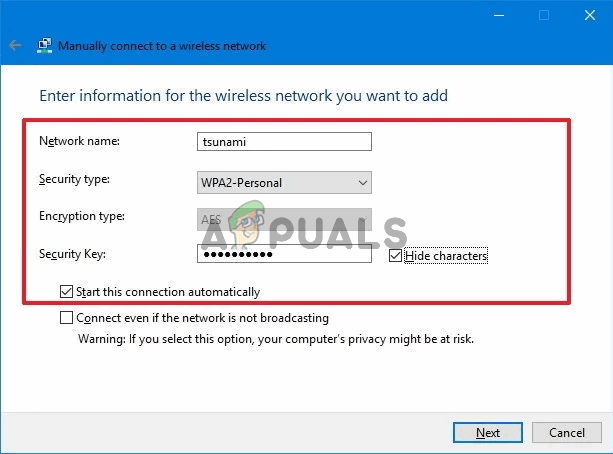Click the Network name label

click(x=79, y=141)
